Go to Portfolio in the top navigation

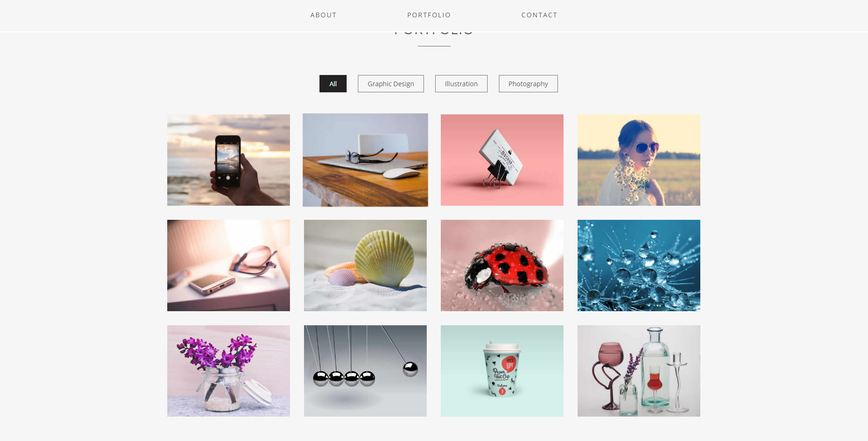point(429,15)
